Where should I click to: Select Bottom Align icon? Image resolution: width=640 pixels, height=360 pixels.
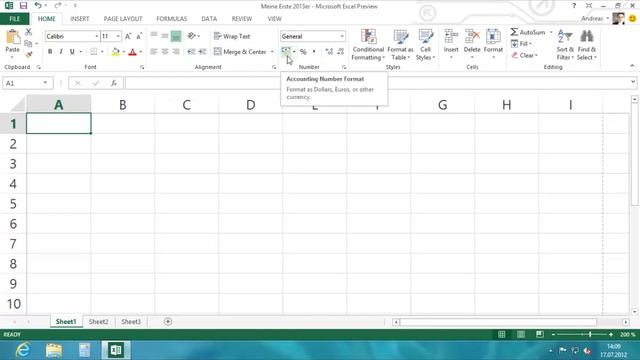[x=176, y=36]
